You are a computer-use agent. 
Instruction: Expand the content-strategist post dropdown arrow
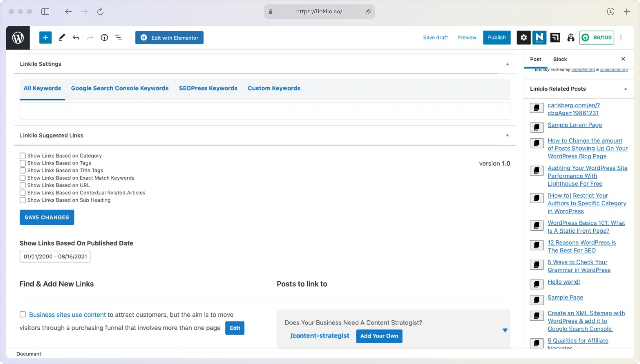point(505,330)
